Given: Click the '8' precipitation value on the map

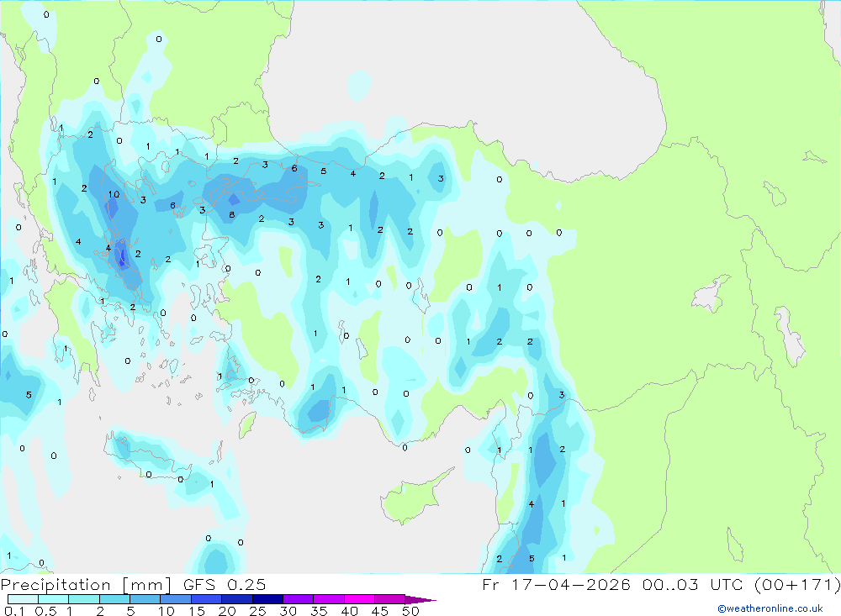Looking at the screenshot, I should (x=232, y=214).
